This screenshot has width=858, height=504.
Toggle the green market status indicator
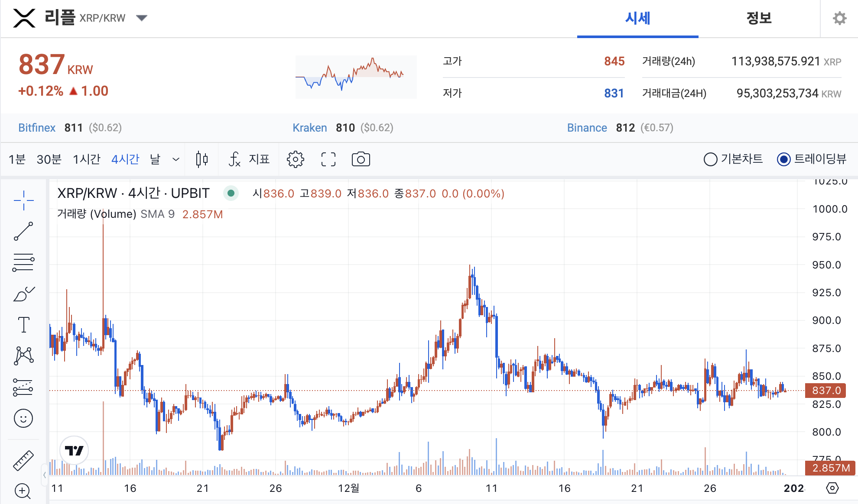tap(231, 193)
